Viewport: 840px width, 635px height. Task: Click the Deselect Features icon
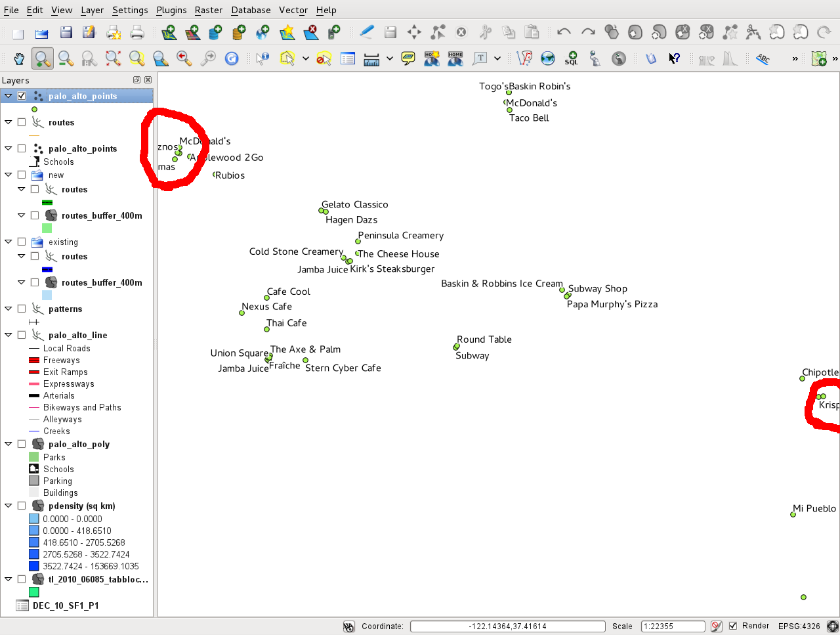[x=324, y=59]
